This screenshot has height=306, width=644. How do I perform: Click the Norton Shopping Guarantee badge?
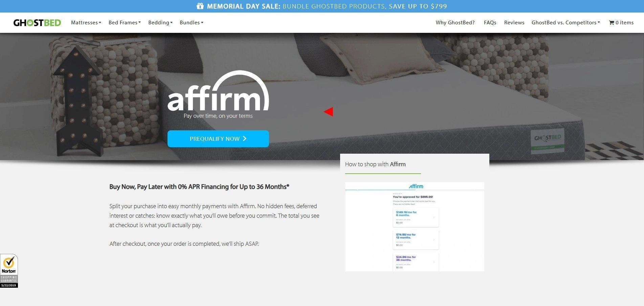click(x=9, y=271)
